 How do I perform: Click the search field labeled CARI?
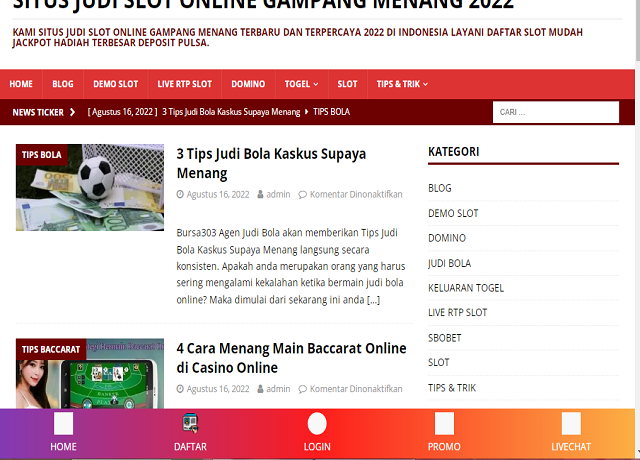point(555,113)
